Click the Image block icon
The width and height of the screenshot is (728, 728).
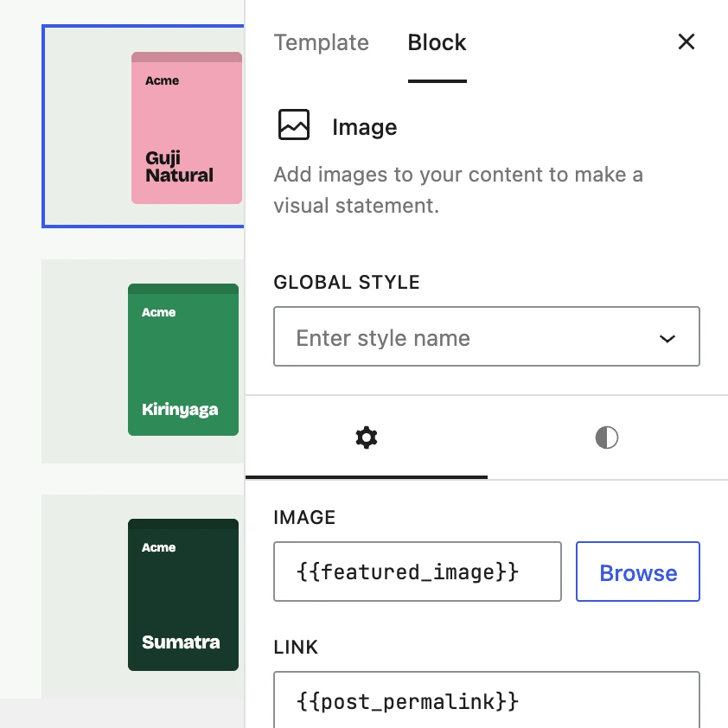pos(294,125)
